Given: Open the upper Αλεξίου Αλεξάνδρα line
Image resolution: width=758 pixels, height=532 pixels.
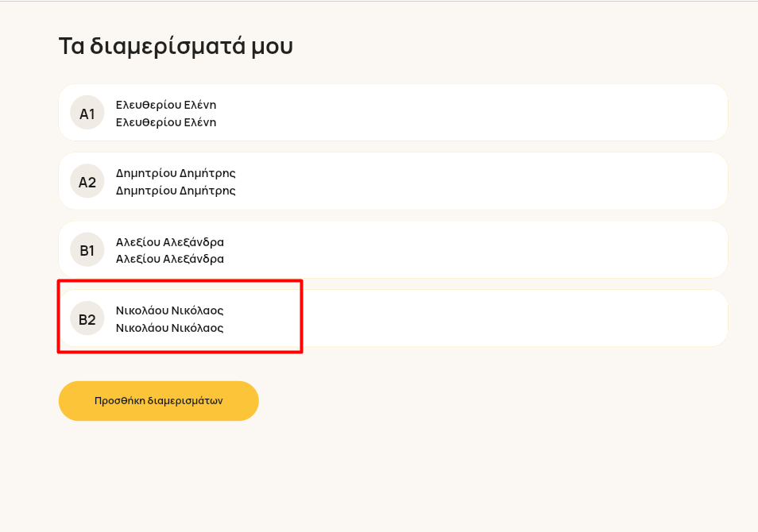Looking at the screenshot, I should (170, 241).
